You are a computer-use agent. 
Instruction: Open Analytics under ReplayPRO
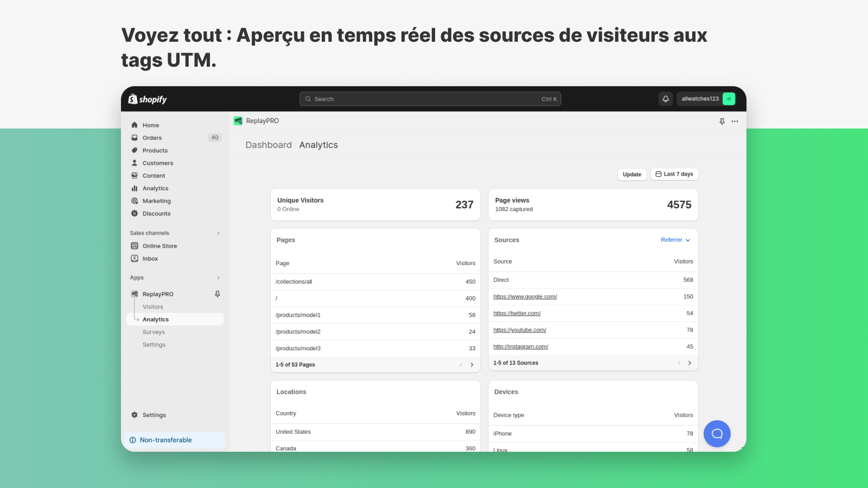[x=175, y=319]
